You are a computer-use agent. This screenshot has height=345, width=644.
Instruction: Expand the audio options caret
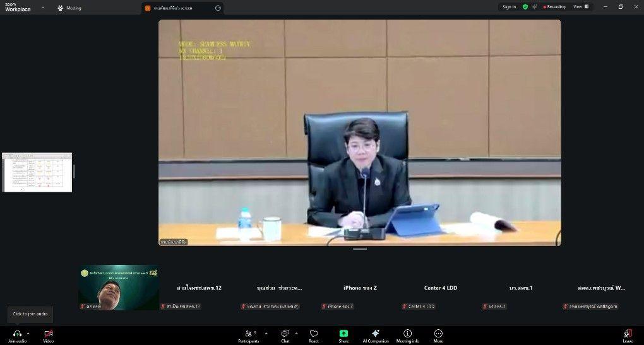click(x=28, y=334)
